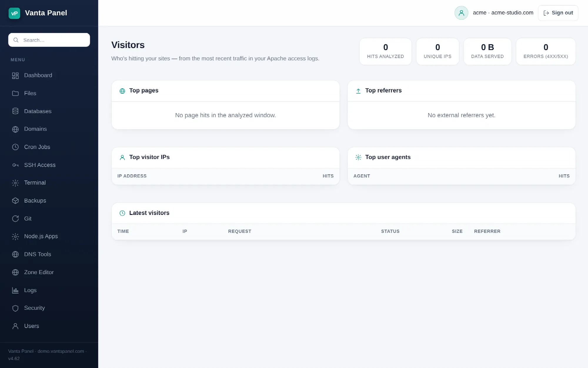Click the user avatar icon in header
Image resolution: width=588 pixels, height=368 pixels.
461,13
